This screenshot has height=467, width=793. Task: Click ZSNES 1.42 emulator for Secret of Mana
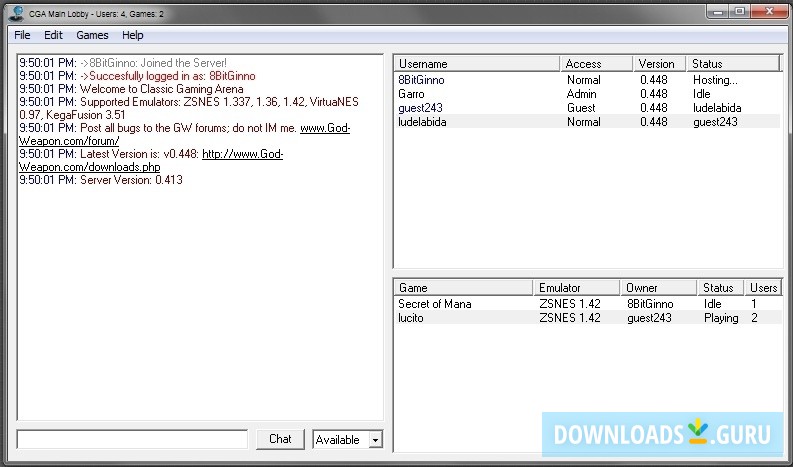pos(569,304)
